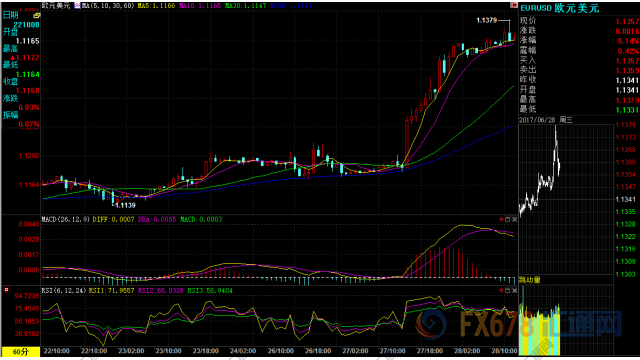640x360 pixels.
Task: Click the 1.1379 high price label on chart
Action: [487, 20]
